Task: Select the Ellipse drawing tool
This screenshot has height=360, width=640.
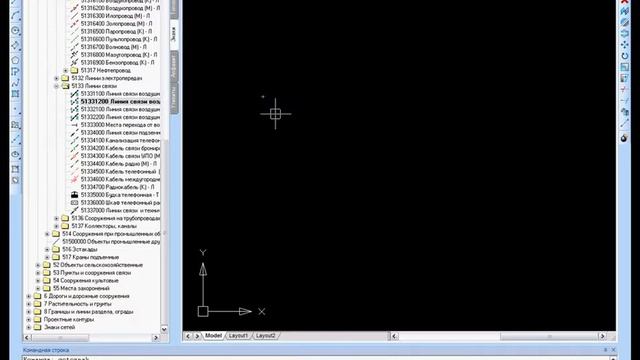Action: [15, 154]
